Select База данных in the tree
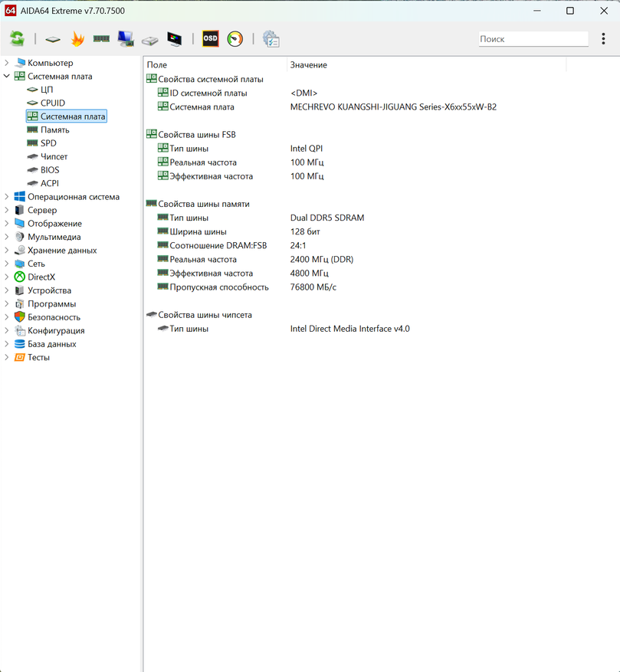The height and width of the screenshot is (672, 620). tap(51, 344)
